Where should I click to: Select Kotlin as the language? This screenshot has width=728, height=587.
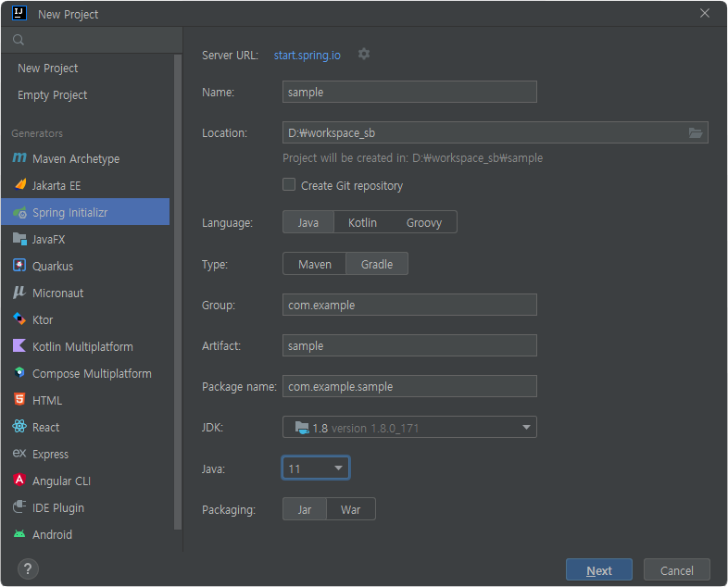[362, 223]
